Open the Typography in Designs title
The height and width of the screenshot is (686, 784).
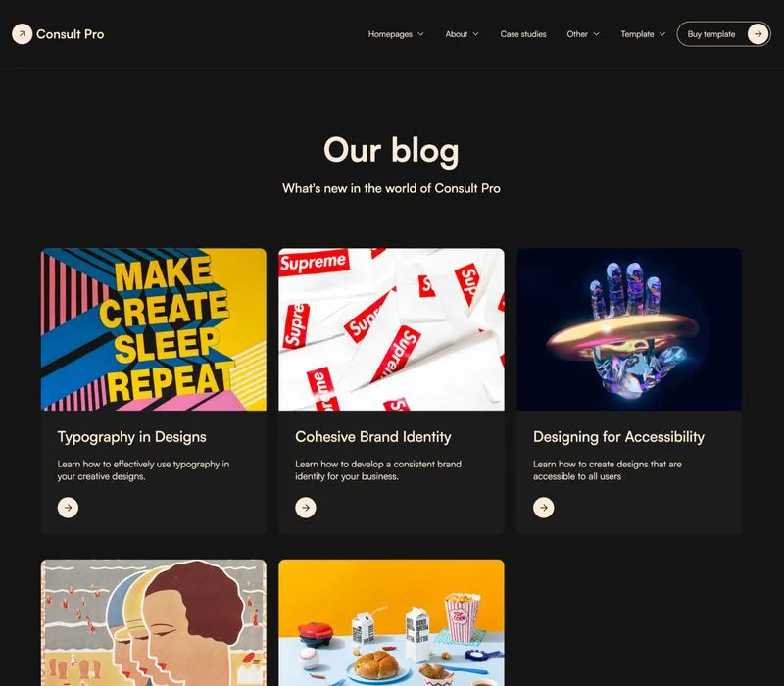[131, 437]
